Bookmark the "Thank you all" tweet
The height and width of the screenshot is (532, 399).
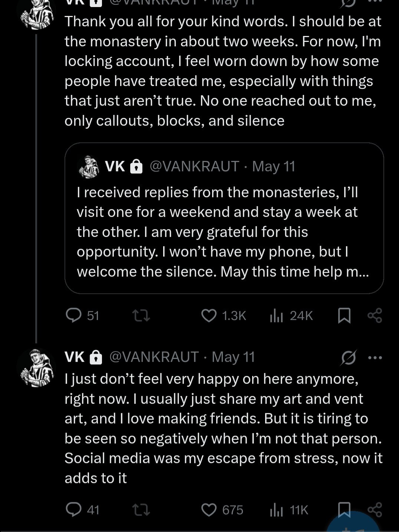tap(344, 316)
